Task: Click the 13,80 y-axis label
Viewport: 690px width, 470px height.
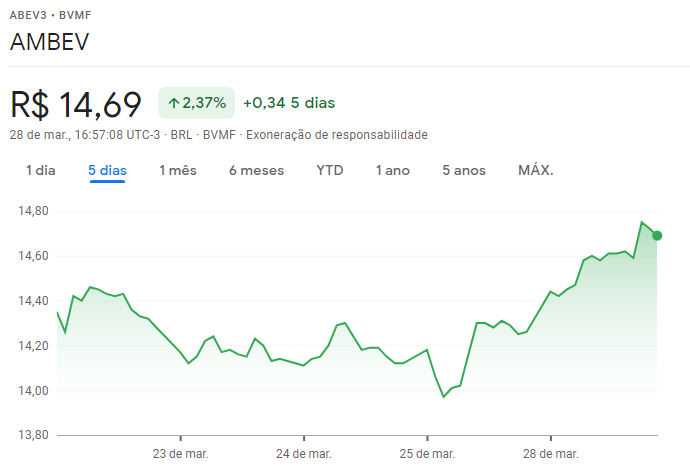Action: (33, 435)
